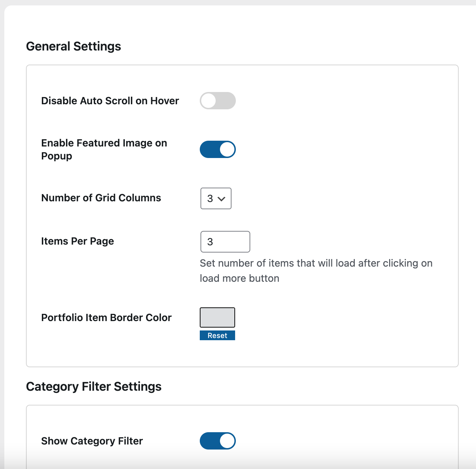Click the "Items Per Page" label
The width and height of the screenshot is (476, 469).
78,241
